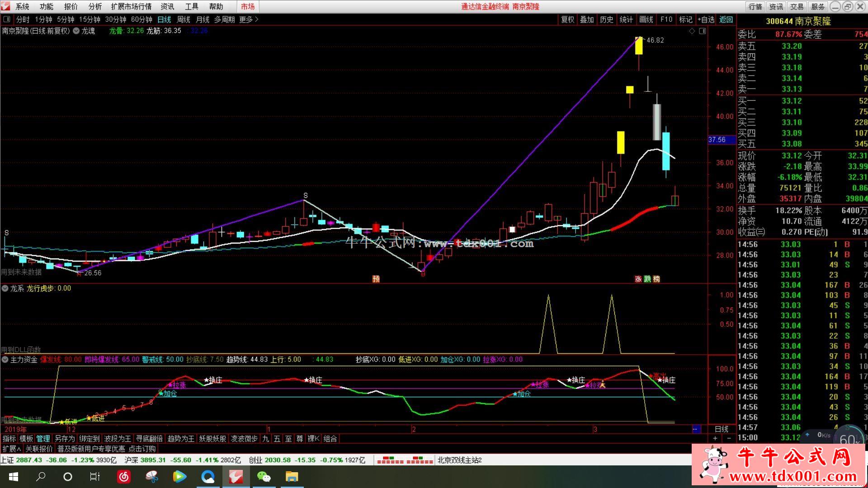This screenshot has width=868, height=488.
Task: Click the minus zoom button
Action: pos(729,439)
